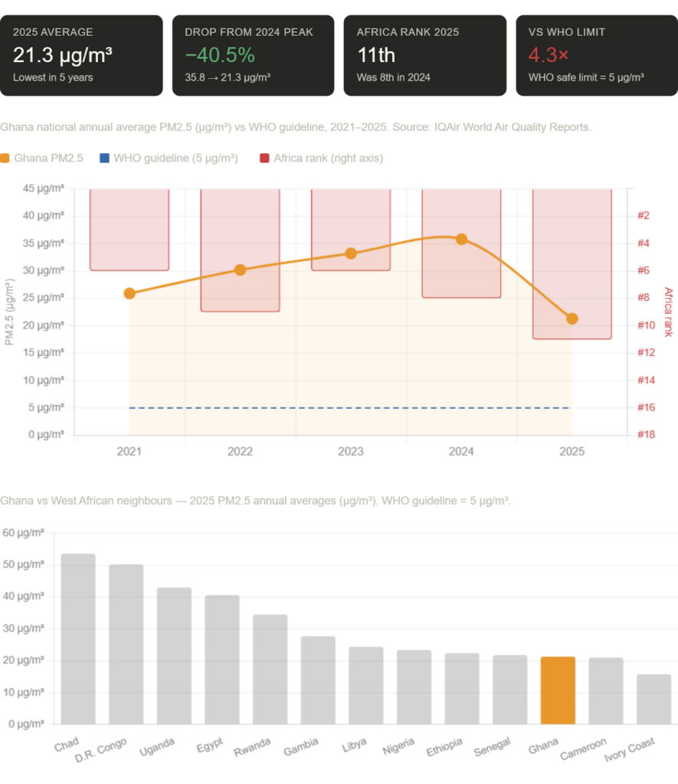This screenshot has height=784, width=678.
Task: Select the tallest Chad bar
Action: point(78,639)
